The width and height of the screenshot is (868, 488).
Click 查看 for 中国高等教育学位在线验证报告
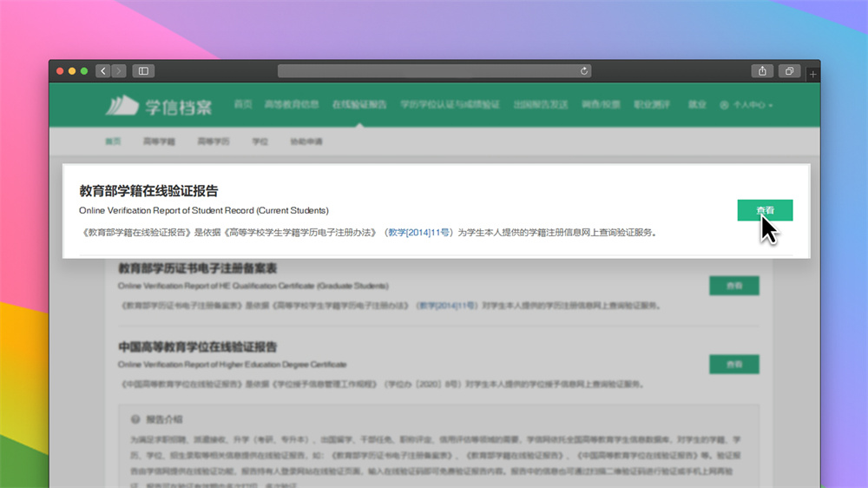tap(734, 364)
